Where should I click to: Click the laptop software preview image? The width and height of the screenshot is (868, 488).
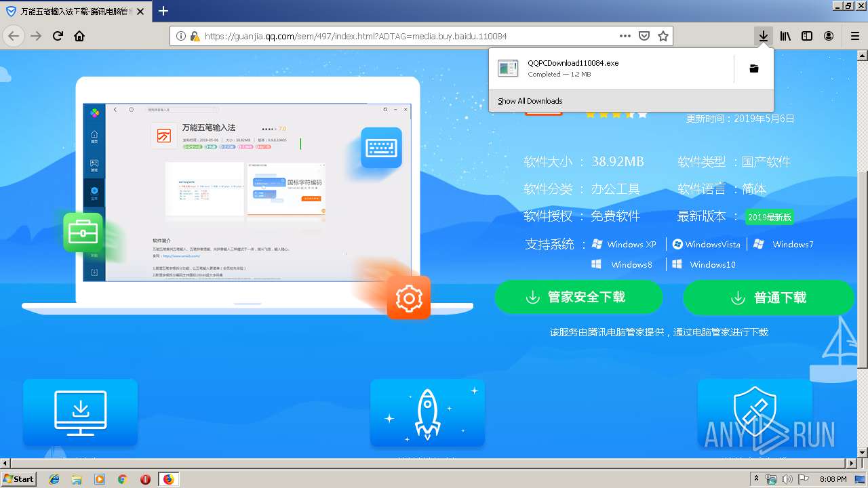(x=247, y=192)
